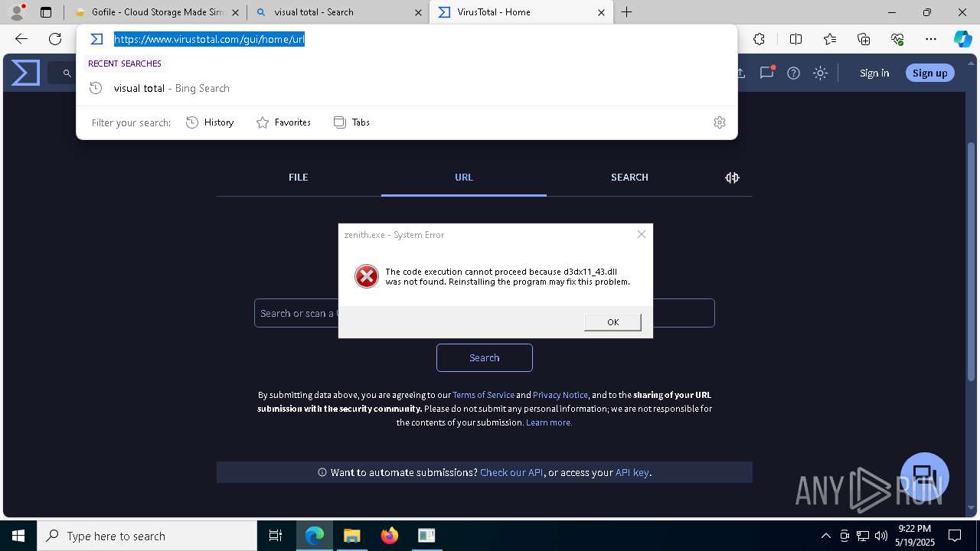Close the Gofile browser tab
The width and height of the screenshot is (980, 551).
(x=235, y=12)
